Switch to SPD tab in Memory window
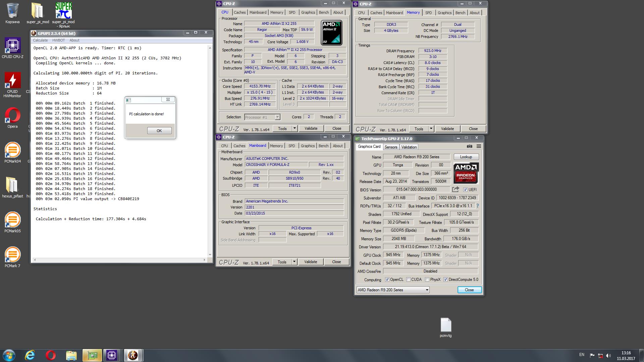Image resolution: width=644 pixels, height=362 pixels. [428, 13]
